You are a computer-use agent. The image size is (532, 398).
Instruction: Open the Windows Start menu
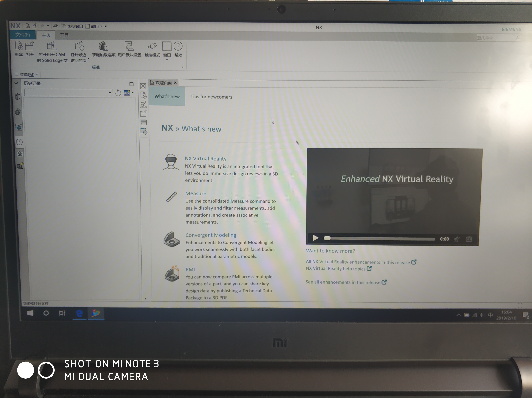30,313
